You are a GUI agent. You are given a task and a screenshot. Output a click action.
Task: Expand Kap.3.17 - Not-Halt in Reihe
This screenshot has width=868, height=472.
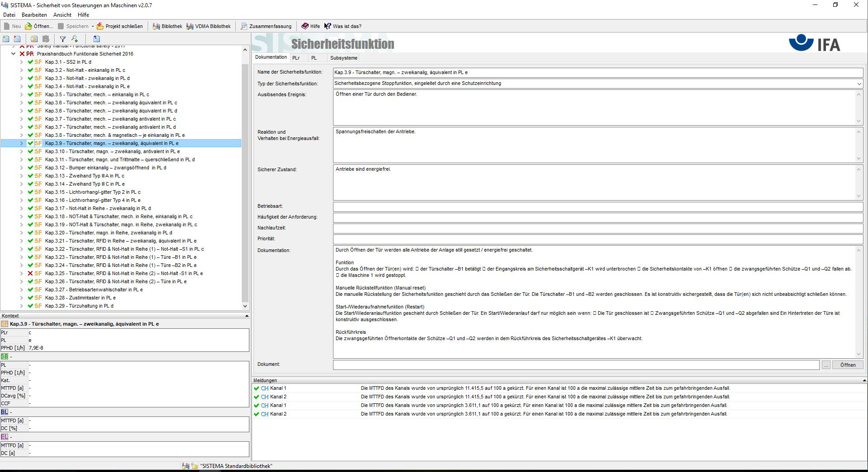[22, 208]
